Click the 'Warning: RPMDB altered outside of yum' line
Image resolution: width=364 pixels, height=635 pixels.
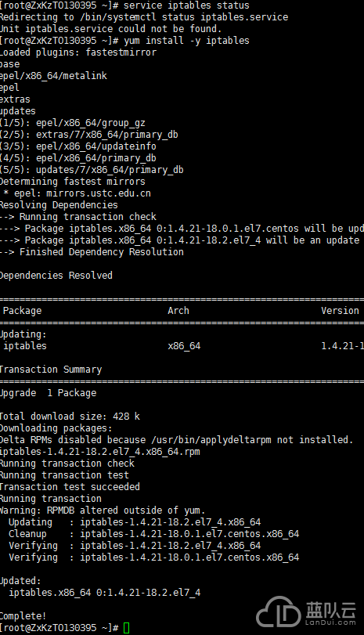pos(103,511)
